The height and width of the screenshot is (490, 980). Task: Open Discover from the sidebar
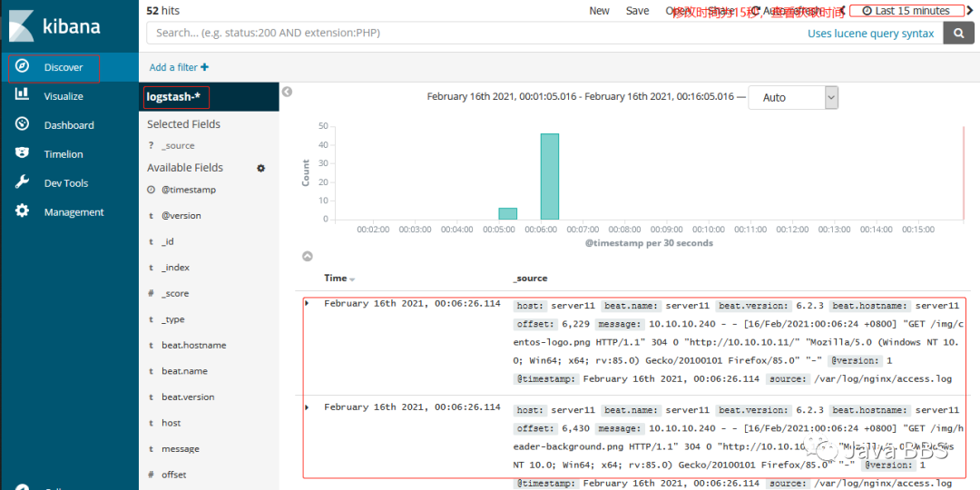64,67
